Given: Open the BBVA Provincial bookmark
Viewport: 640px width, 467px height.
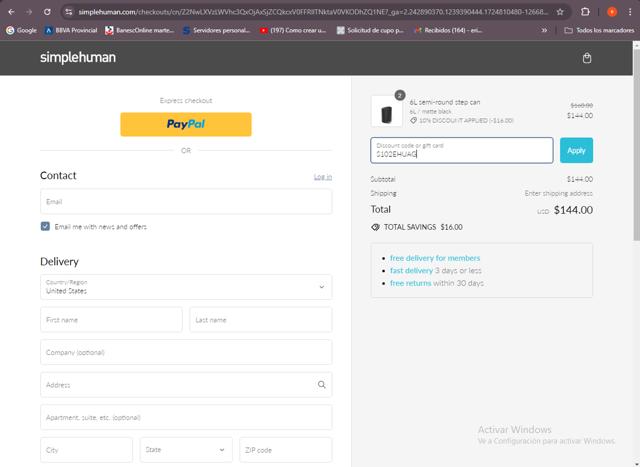Looking at the screenshot, I should click(71, 30).
